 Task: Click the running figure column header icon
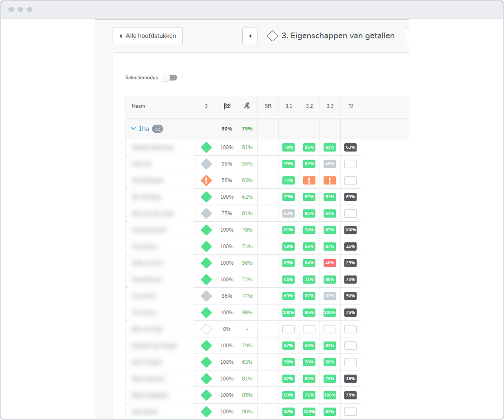tap(247, 106)
